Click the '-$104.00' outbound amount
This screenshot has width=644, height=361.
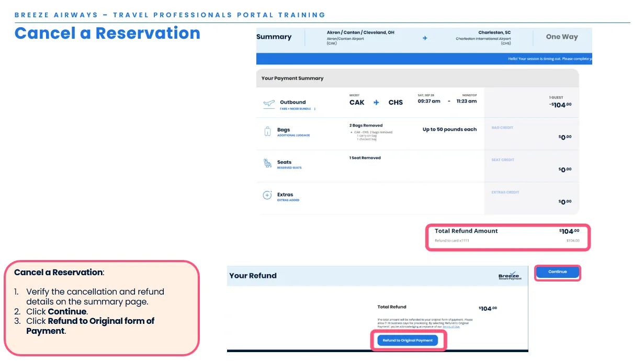point(560,105)
